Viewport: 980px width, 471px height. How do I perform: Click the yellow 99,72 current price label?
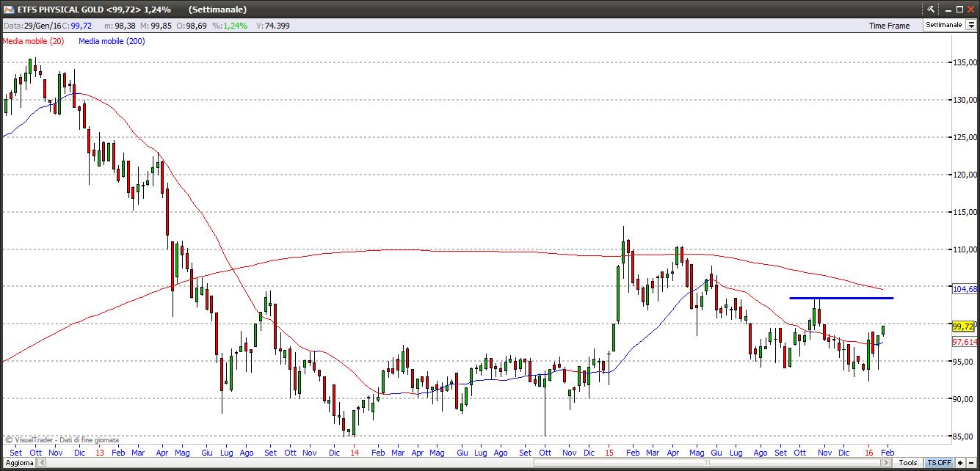click(963, 326)
